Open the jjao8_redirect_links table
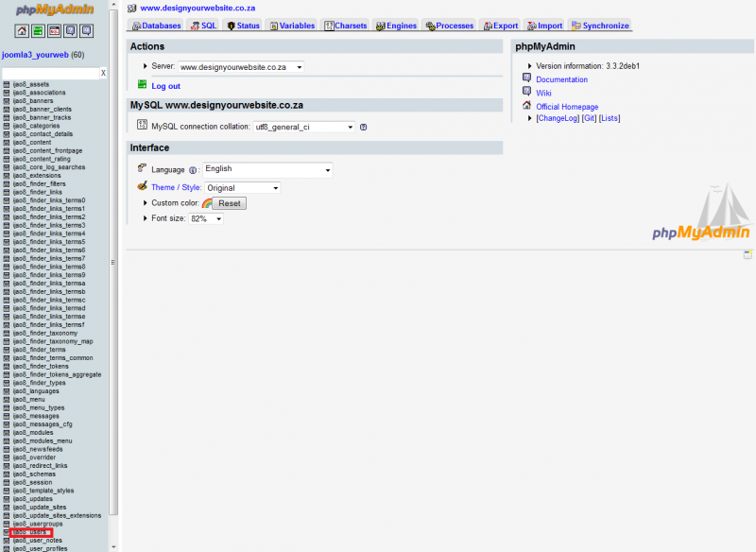The height and width of the screenshot is (552, 756). [x=40, y=466]
